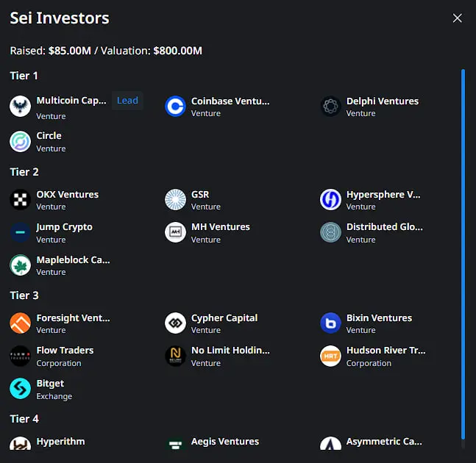
Task: Click the Venture label under Circle
Action: (51, 148)
